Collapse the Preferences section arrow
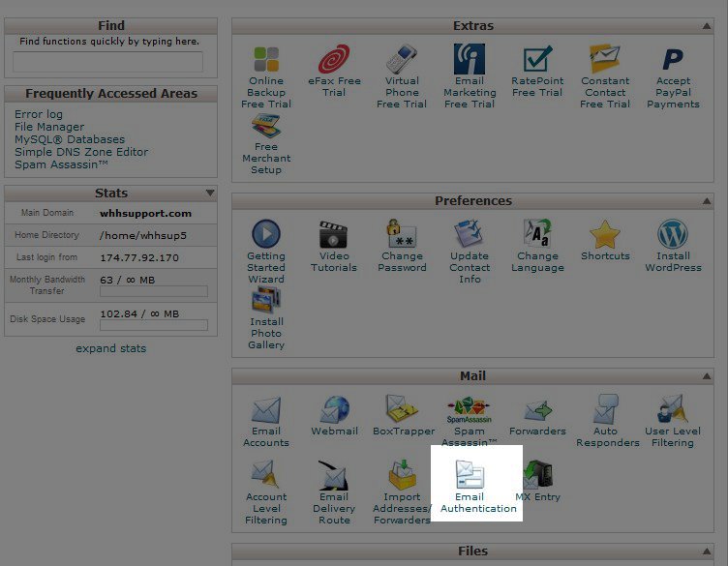This screenshot has width=728, height=566. pyautogui.click(x=709, y=201)
